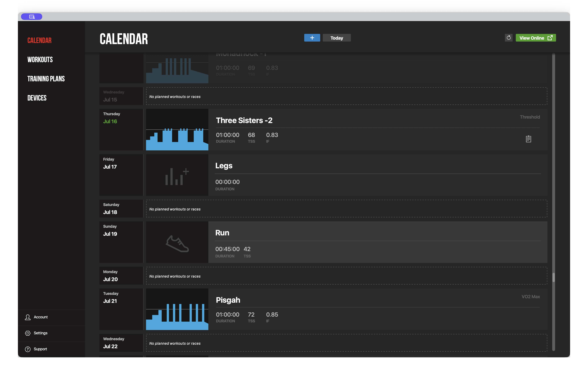Click the Run TSS value 42
588x381 pixels.
(247, 249)
